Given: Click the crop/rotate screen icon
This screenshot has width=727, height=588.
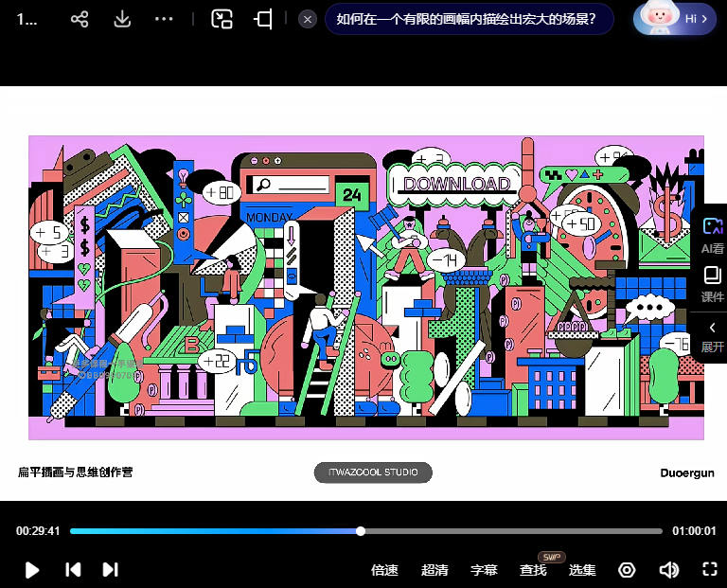Looking at the screenshot, I should click(264, 19).
